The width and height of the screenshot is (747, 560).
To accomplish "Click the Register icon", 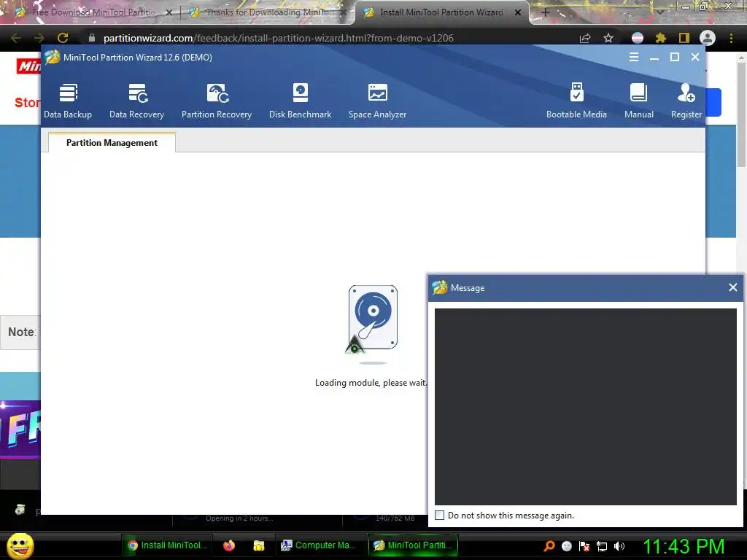I will pyautogui.click(x=686, y=101).
